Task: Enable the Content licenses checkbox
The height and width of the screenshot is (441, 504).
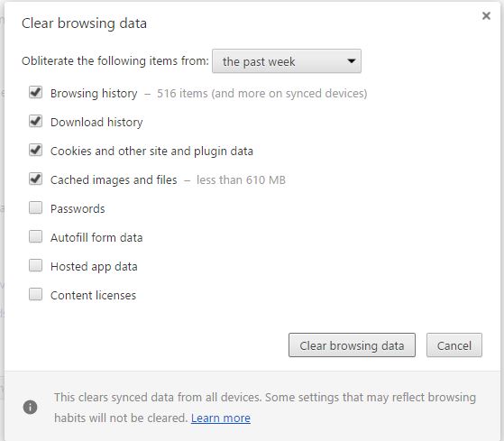Action: 35,294
